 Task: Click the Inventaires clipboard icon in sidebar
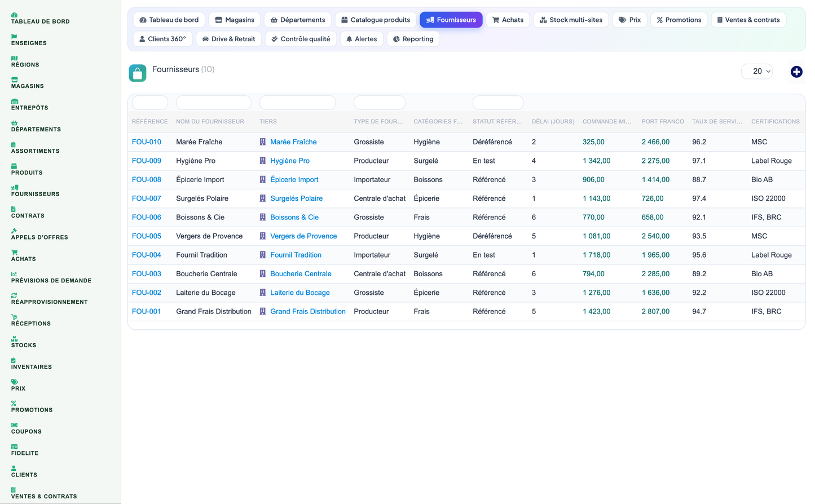click(x=14, y=360)
